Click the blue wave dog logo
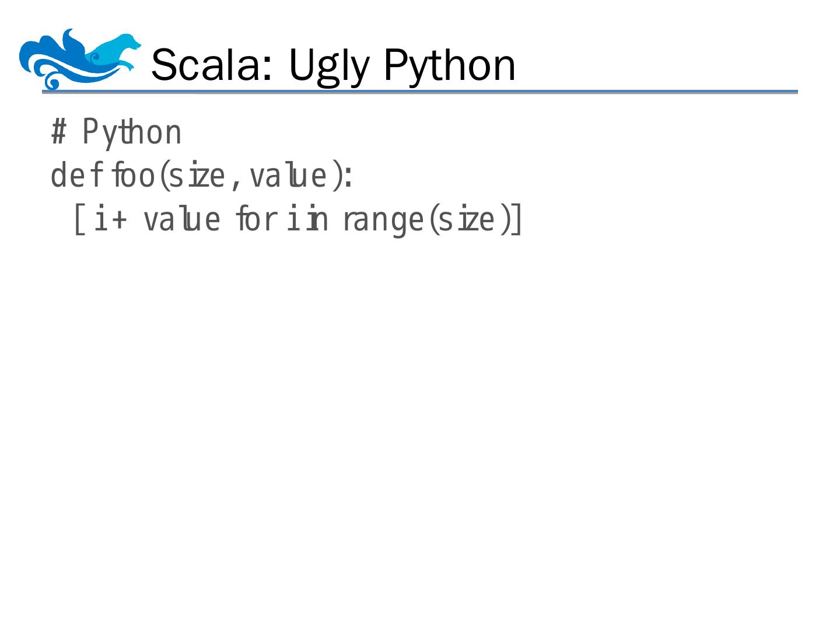 pos(80,59)
